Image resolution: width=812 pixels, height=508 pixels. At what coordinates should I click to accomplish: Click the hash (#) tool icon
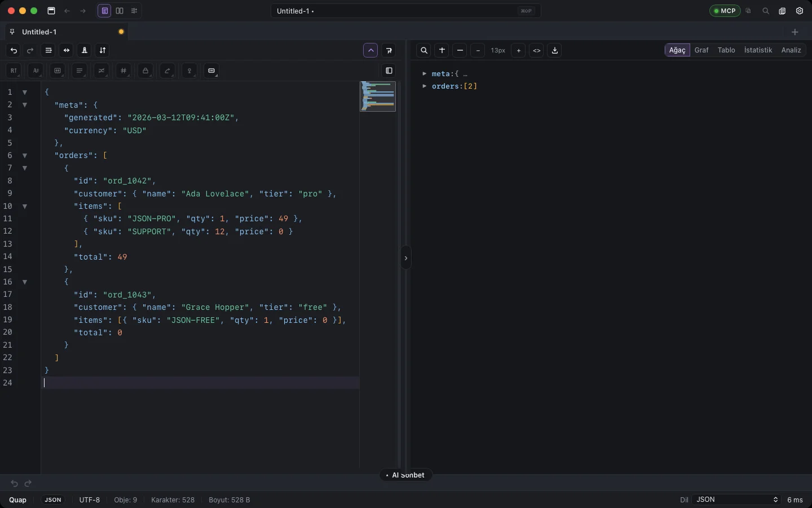(123, 71)
